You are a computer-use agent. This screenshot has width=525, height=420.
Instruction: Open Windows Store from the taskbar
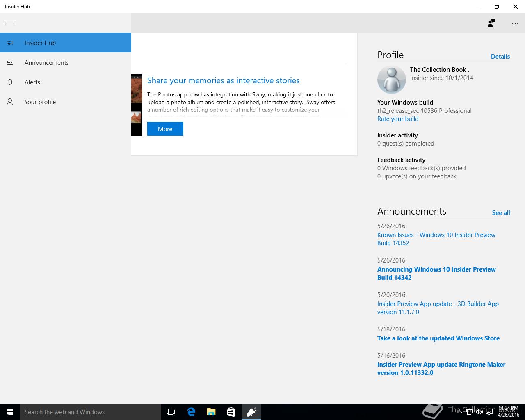pos(231,412)
